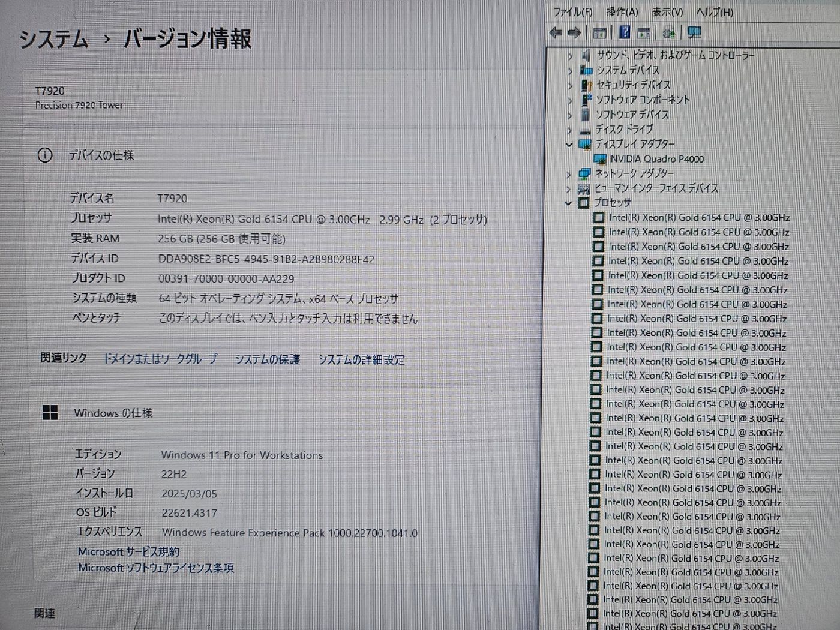The width and height of the screenshot is (840, 630).
Task: Click the install date 2025/03/05
Action: pyautogui.click(x=189, y=494)
